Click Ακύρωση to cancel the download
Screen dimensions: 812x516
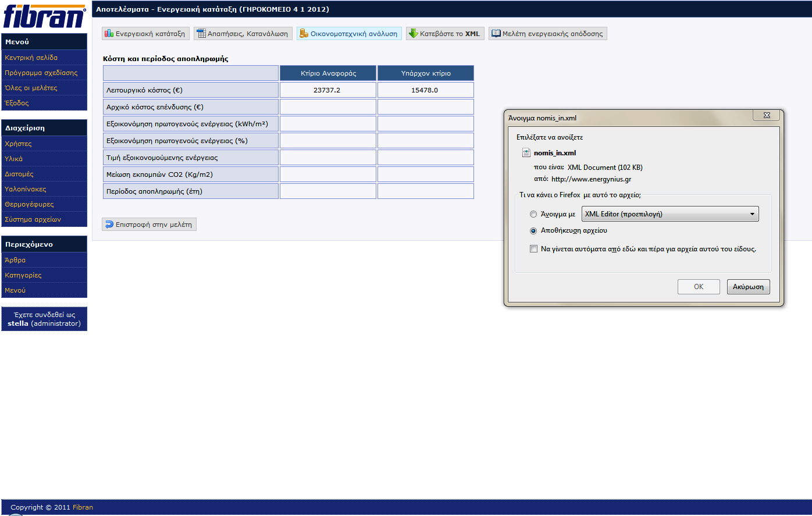coord(749,287)
